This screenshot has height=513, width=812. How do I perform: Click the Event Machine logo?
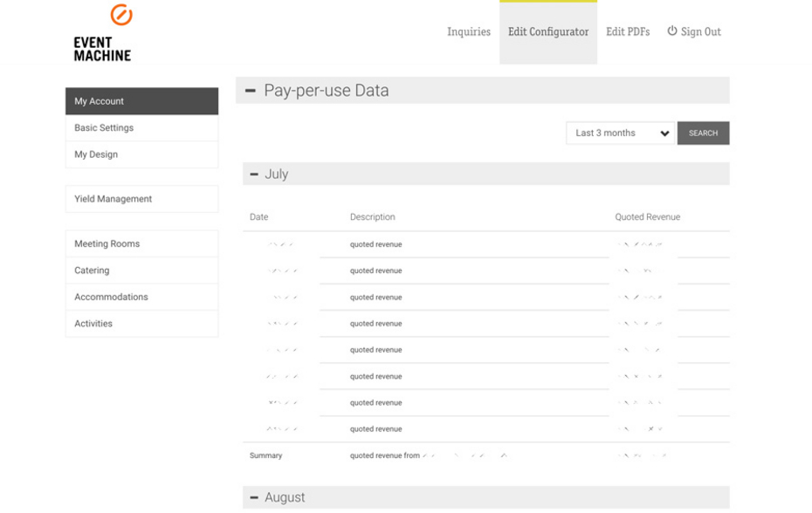pyautogui.click(x=103, y=34)
